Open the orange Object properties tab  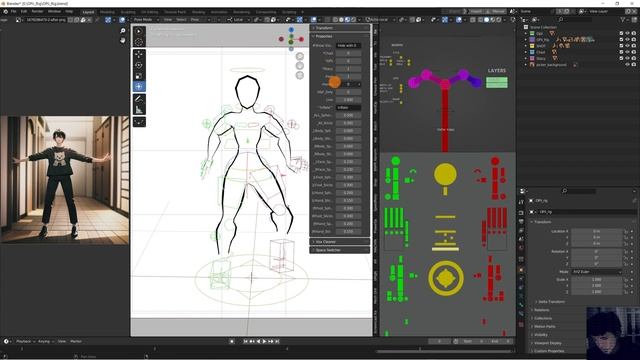[521, 270]
